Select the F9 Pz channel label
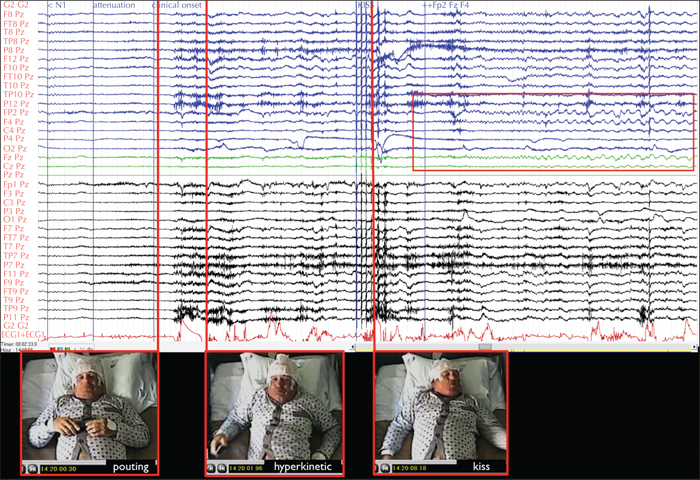The width and height of the screenshot is (700, 480). [x=14, y=283]
